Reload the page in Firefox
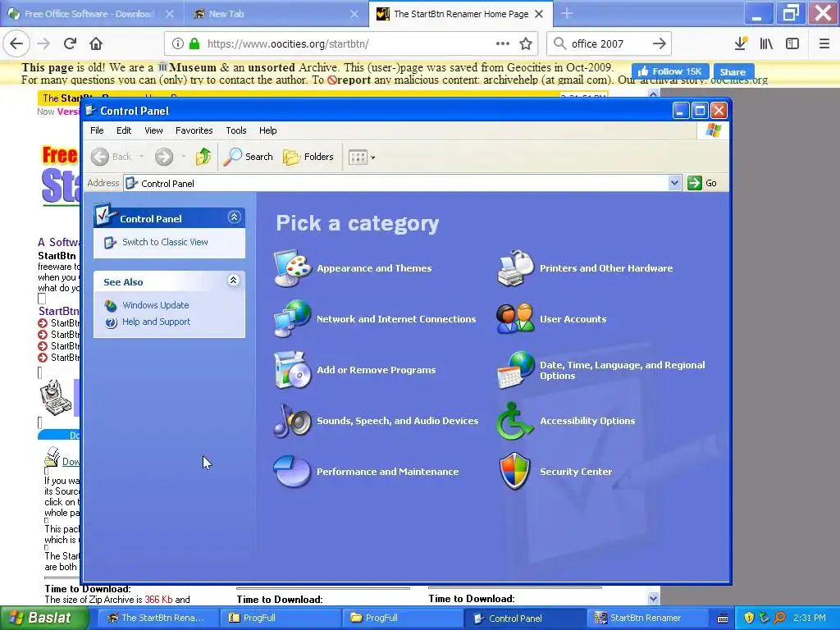Image resolution: width=840 pixels, height=630 pixels. pos(71,43)
